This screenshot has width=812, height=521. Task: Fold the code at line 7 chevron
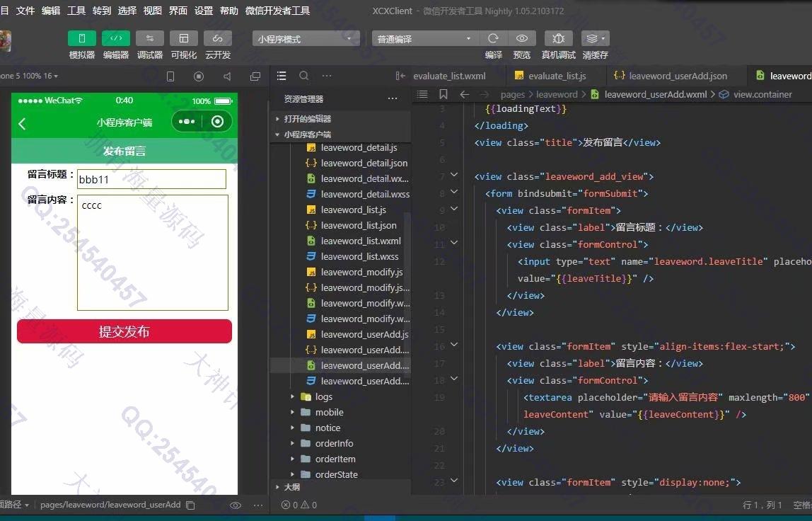[454, 176]
